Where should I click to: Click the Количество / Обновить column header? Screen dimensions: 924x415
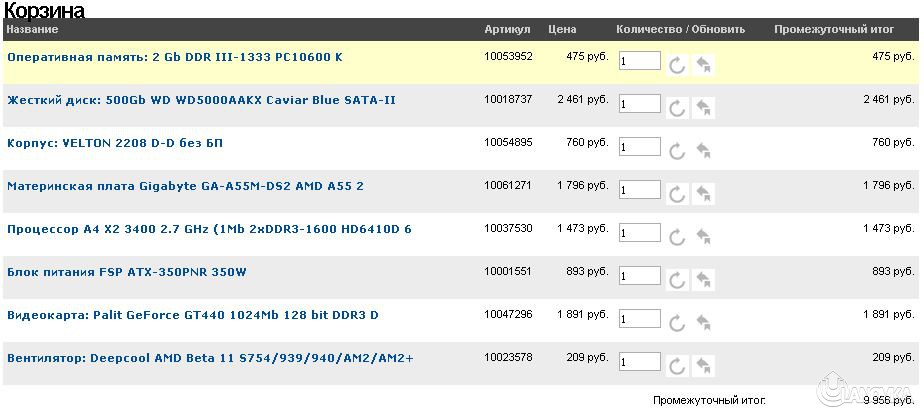pyautogui.click(x=681, y=29)
